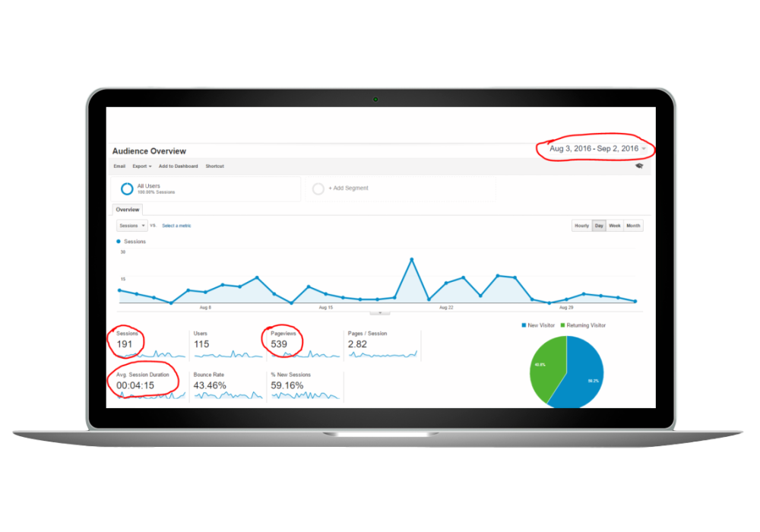This screenshot has height=532, width=760.
Task: Click the New Visitor legend label
Action: 541,325
